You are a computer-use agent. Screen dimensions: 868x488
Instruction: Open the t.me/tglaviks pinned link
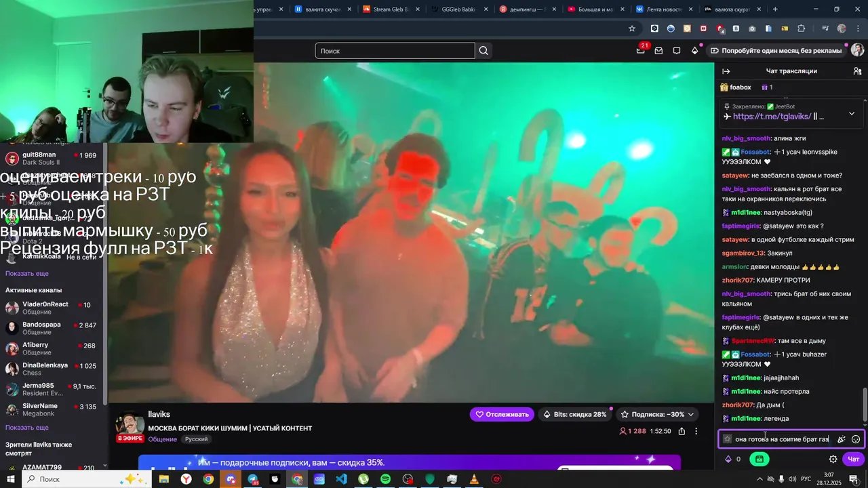772,117
